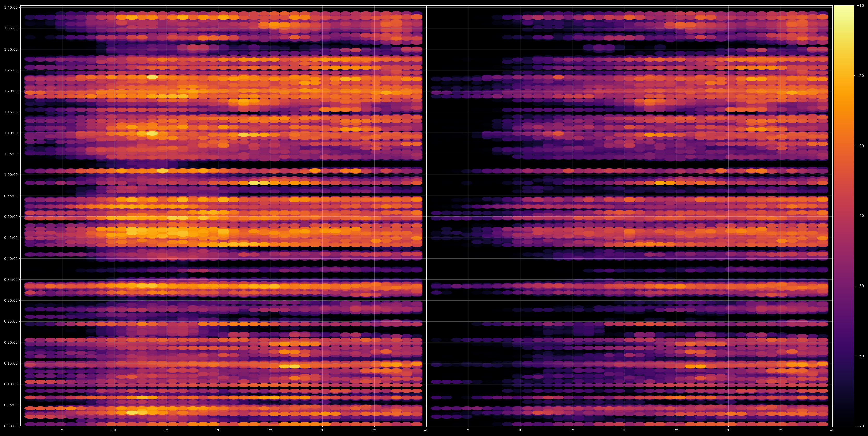Click the time label 0:30:00
The width and height of the screenshot is (868, 436).
pos(11,300)
